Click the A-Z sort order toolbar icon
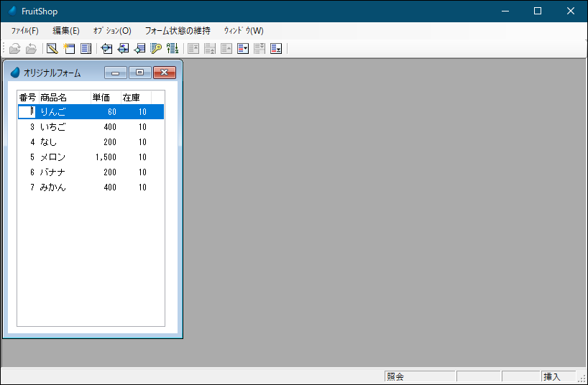588x385 pixels. coord(173,49)
